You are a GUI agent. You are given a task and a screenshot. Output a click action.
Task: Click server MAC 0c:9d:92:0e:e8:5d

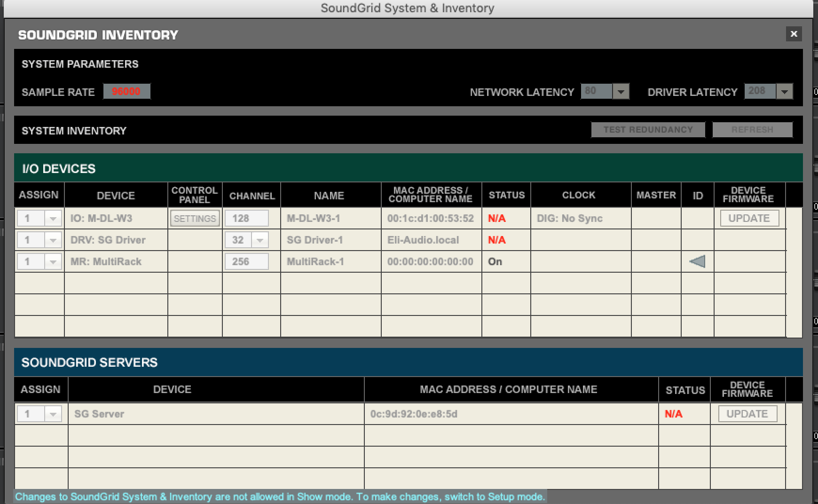[x=414, y=414]
